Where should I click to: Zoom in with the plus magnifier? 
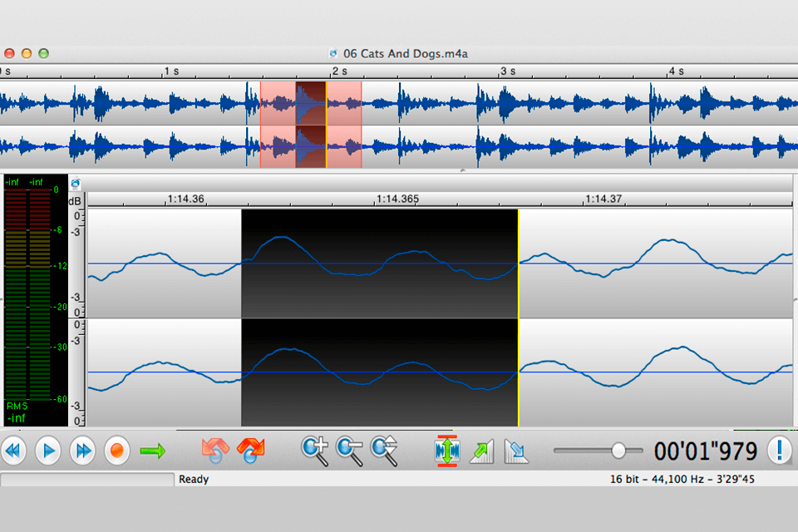click(315, 451)
